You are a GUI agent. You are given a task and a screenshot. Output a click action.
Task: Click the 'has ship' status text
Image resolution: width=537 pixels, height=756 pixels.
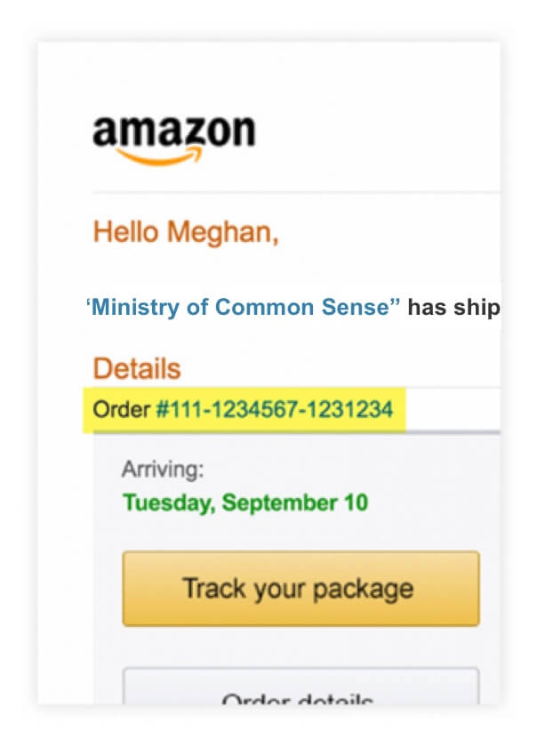453,307
